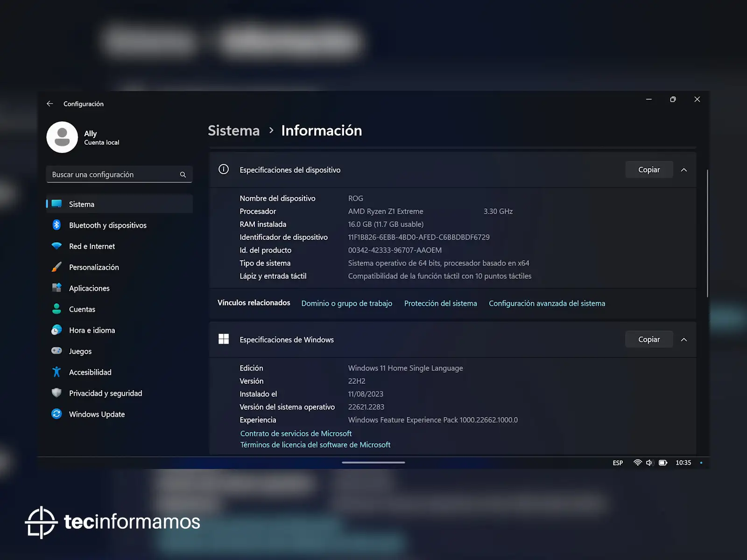Select Juegos in the sidebar
The width and height of the screenshot is (747, 560).
click(80, 351)
